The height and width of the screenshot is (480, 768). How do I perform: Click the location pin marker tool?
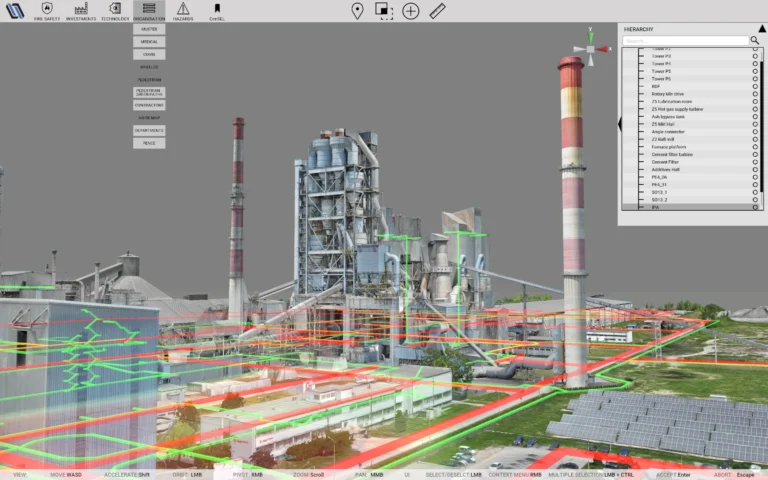357,11
